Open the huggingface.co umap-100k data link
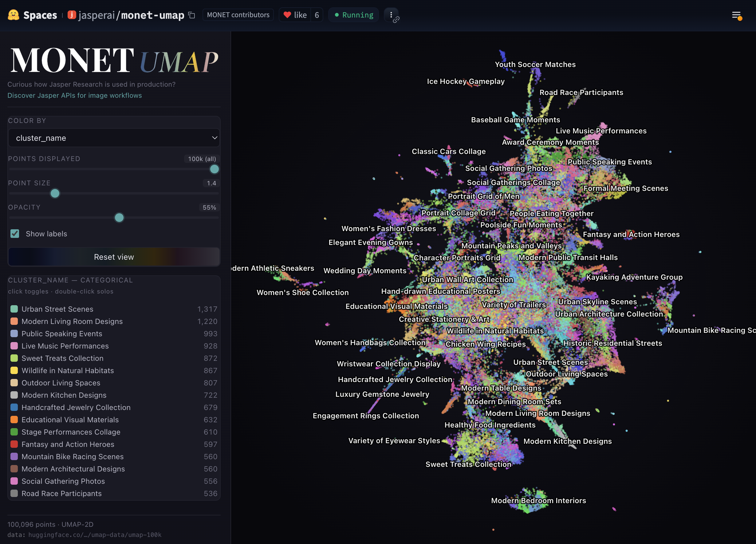The height and width of the screenshot is (544, 756). tap(95, 535)
